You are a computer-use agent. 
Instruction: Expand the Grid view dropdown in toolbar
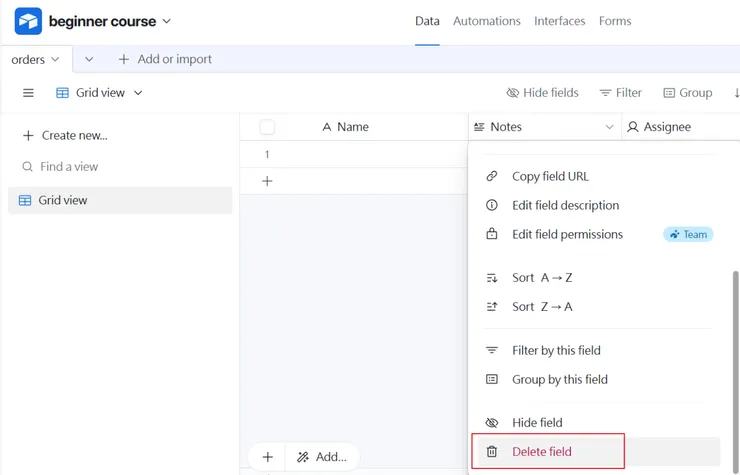(138, 93)
